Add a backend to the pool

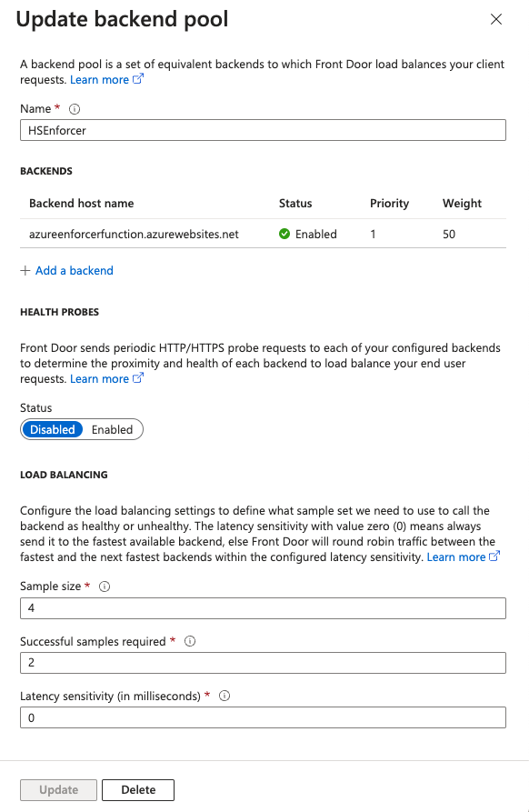[x=74, y=271]
